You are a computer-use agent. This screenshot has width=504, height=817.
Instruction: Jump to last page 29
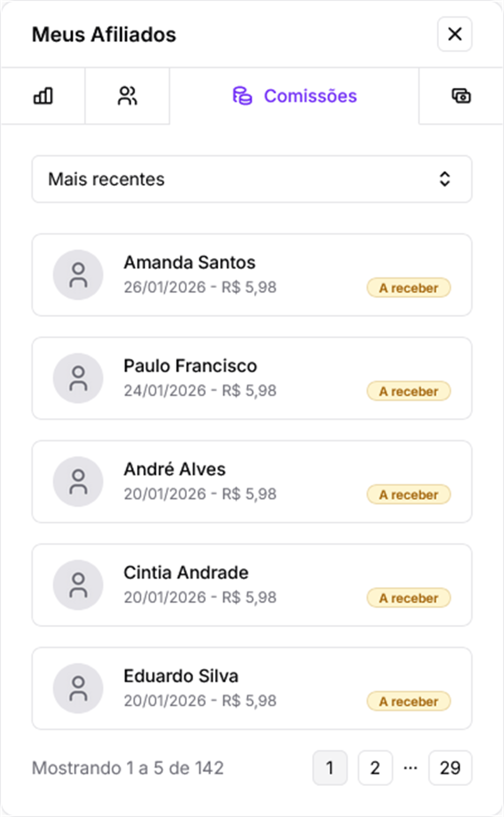tap(450, 768)
